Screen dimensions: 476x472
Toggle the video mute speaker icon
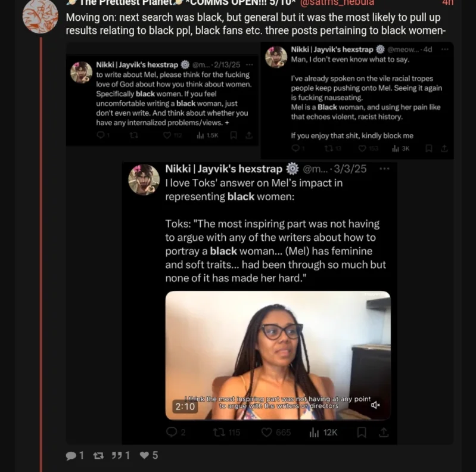click(x=375, y=405)
